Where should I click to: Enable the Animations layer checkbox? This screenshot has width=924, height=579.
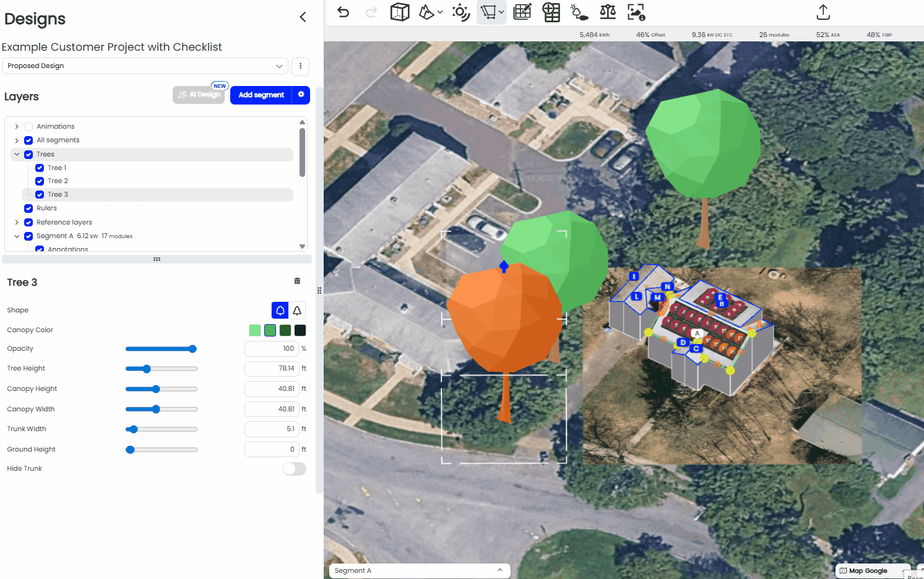pos(28,127)
